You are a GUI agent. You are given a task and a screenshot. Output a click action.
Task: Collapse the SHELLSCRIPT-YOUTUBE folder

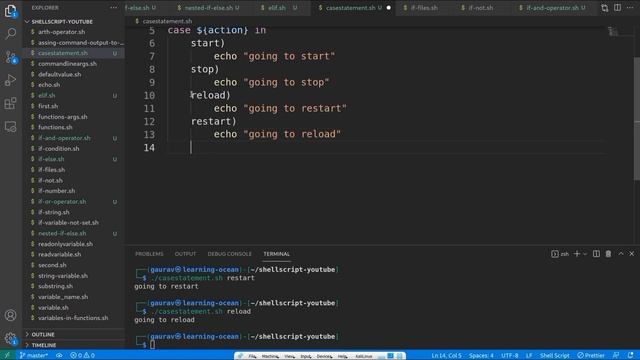point(73,21)
